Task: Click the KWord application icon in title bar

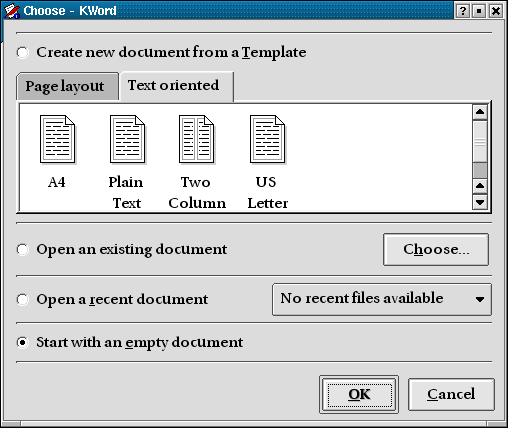Action: (11, 11)
